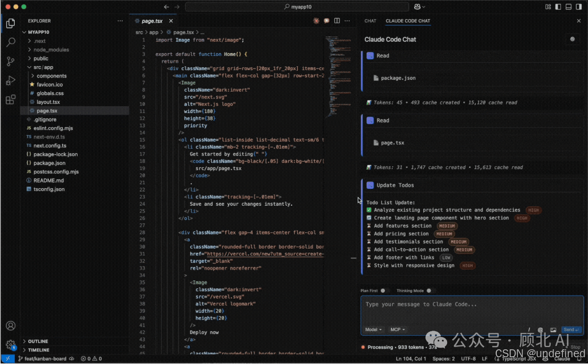The width and height of the screenshot is (588, 364).
Task: Open package.json in the explorer
Action: pyautogui.click(x=49, y=163)
